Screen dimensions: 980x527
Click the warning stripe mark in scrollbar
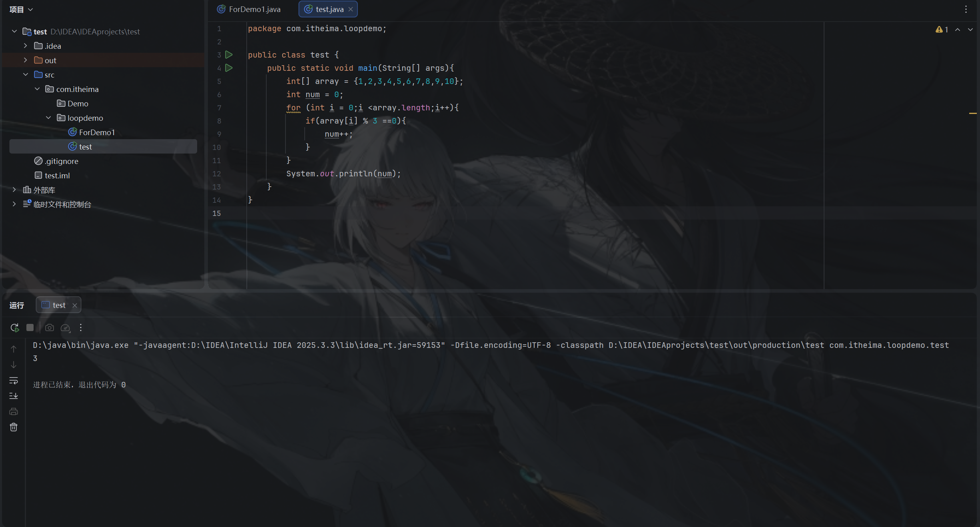973,114
